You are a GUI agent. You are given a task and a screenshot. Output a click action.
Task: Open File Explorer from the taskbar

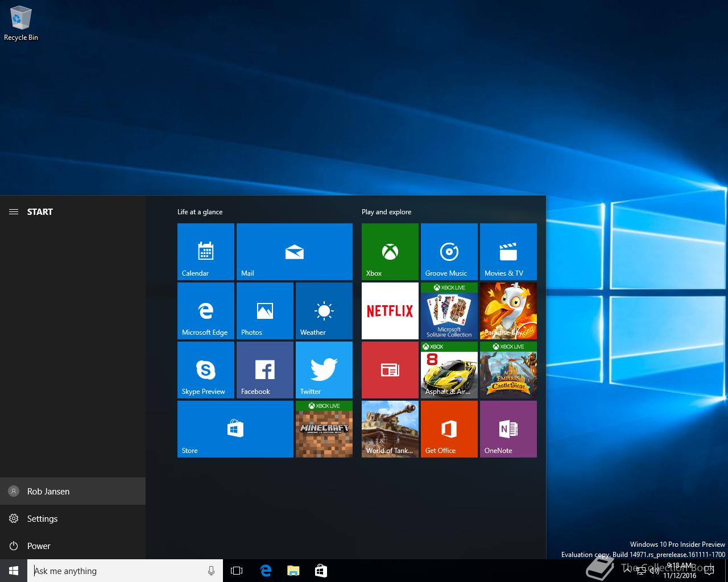pos(293,571)
